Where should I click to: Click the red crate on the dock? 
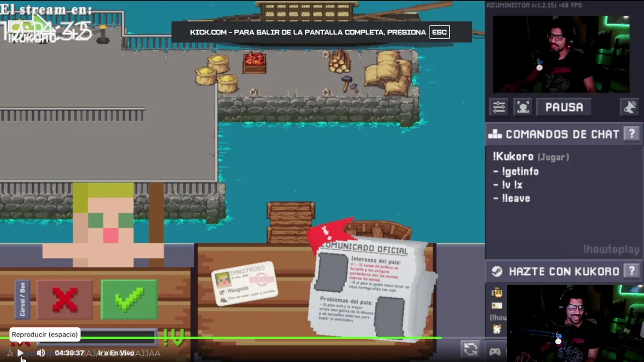tap(254, 63)
